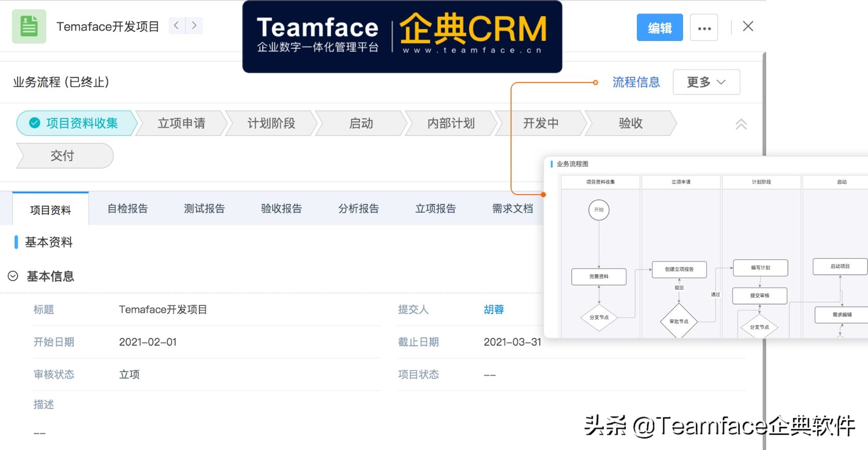Click the 提交审核 flowchart node
The image size is (868, 450).
pos(760,296)
